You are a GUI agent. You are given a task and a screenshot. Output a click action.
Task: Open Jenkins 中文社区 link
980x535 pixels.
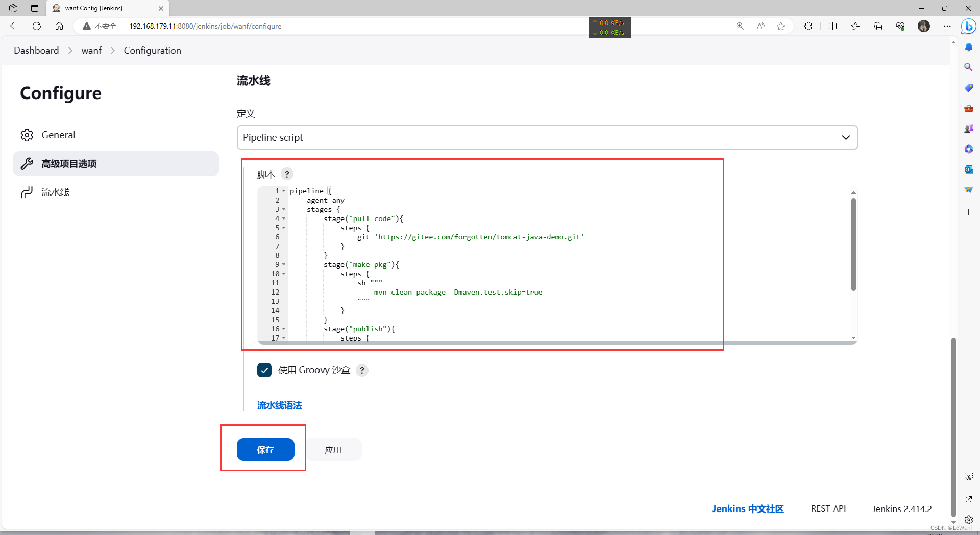pos(748,509)
